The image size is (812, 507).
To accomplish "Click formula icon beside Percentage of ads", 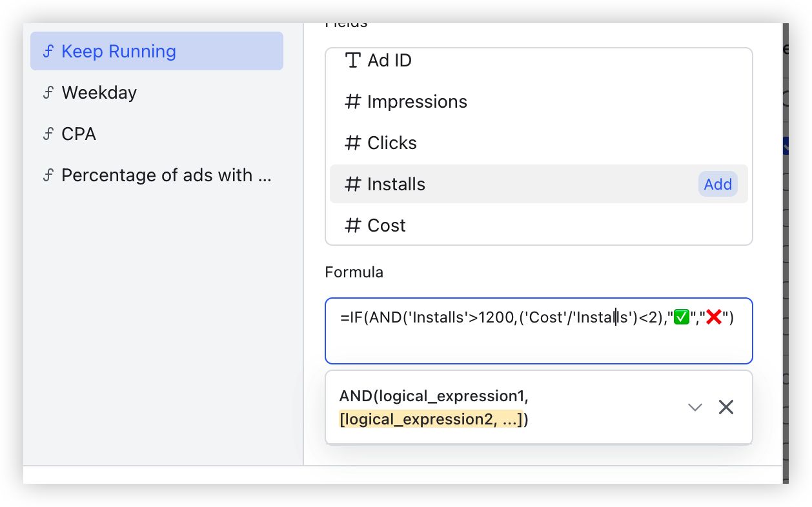I will (x=47, y=175).
